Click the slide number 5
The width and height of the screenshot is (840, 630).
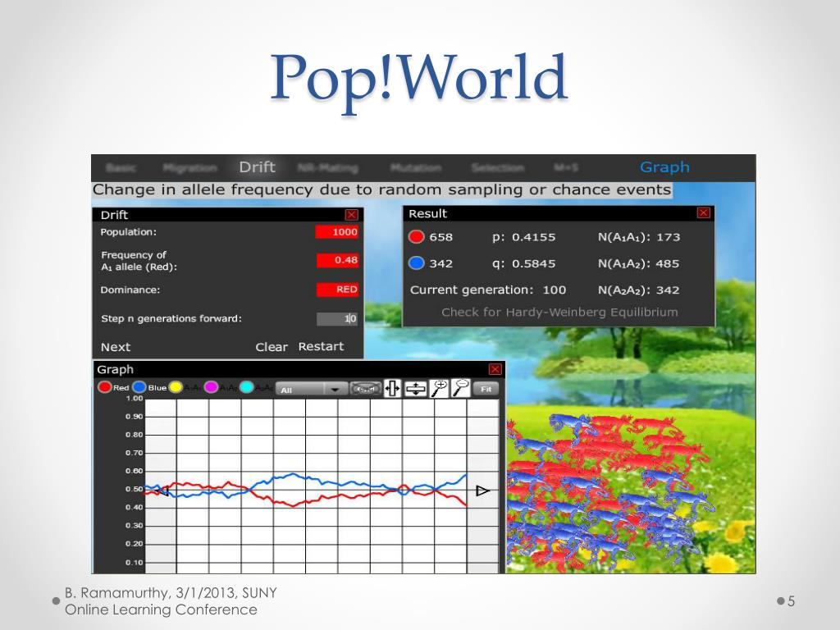click(792, 601)
